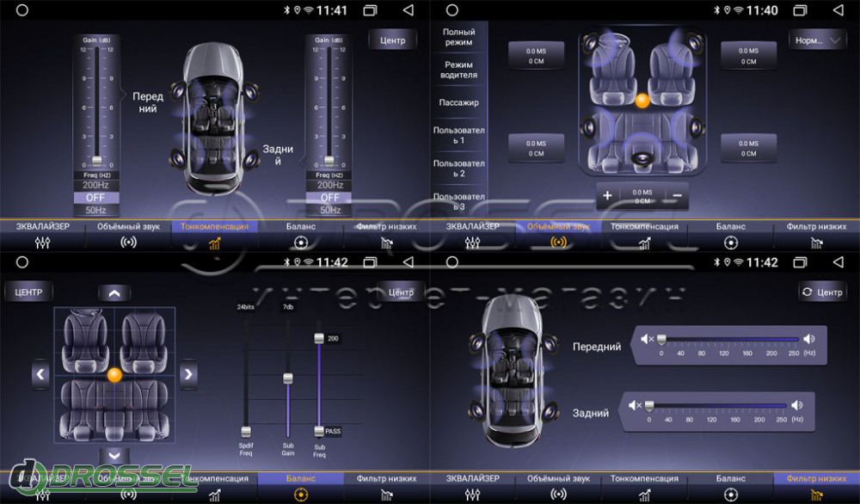Select the highlighted Баланс target icon
The image size is (860, 504).
tap(300, 494)
